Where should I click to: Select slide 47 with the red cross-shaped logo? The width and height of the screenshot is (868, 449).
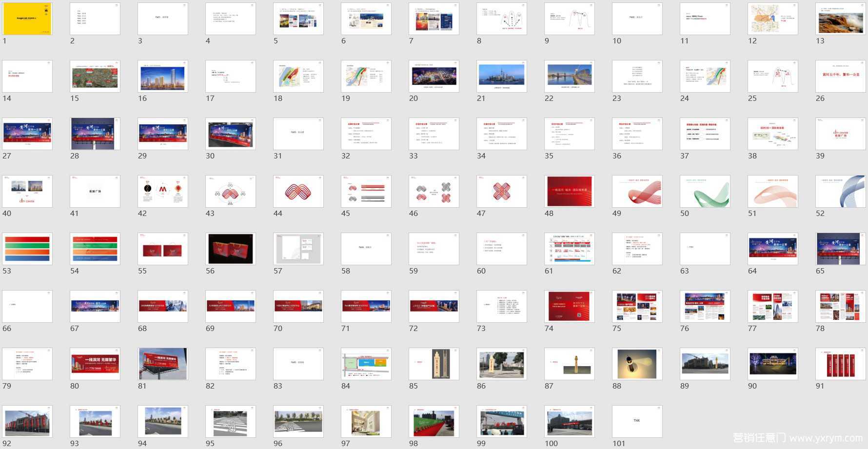tap(501, 191)
